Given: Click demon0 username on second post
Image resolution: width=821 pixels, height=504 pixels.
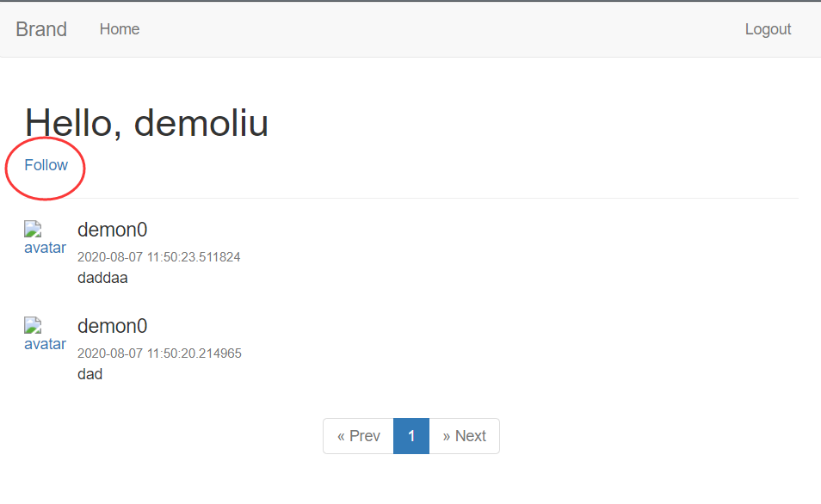Looking at the screenshot, I should tap(112, 326).
